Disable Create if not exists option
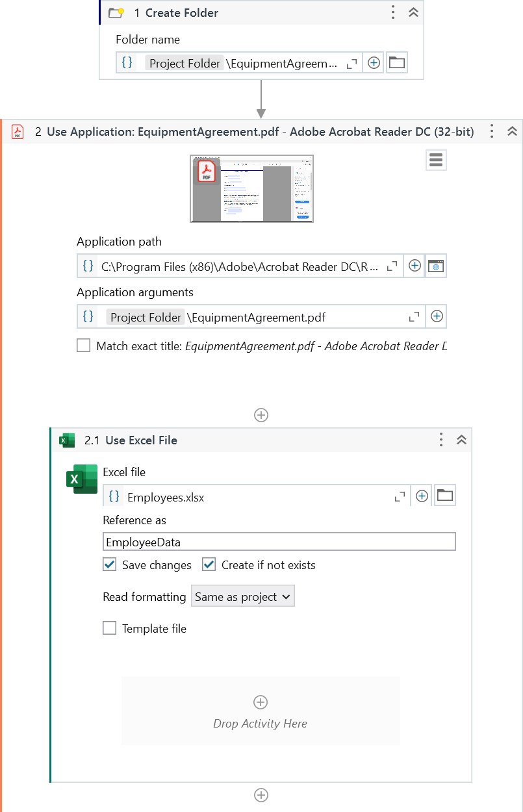The image size is (523, 812). point(209,565)
